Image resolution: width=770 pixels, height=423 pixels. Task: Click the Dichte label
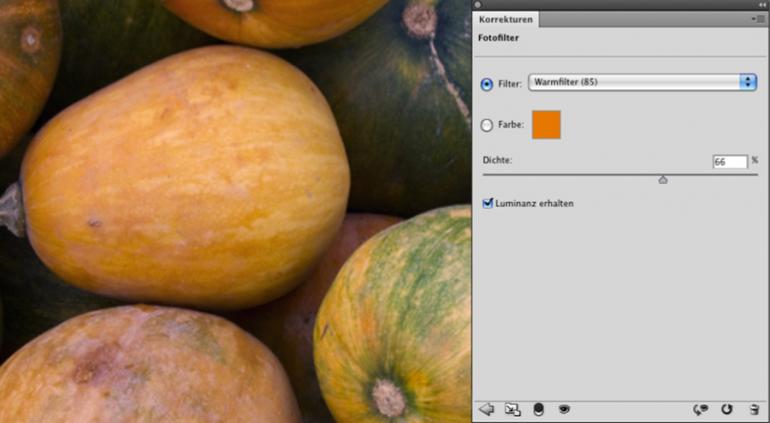point(497,160)
